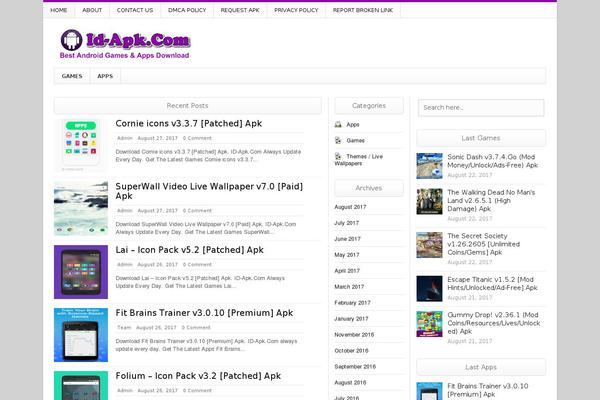The image size is (600, 400).
Task: Open the Request APK page
Action: click(x=240, y=10)
